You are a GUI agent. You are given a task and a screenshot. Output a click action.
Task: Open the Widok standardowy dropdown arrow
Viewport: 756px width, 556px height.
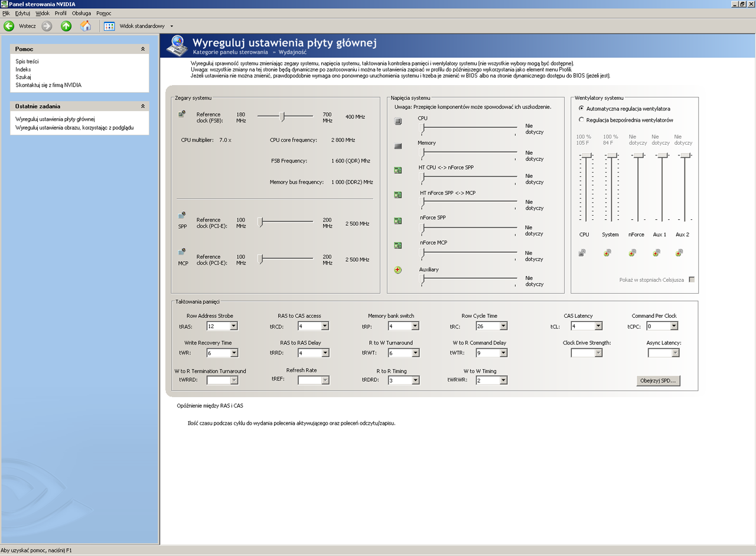[x=172, y=26]
